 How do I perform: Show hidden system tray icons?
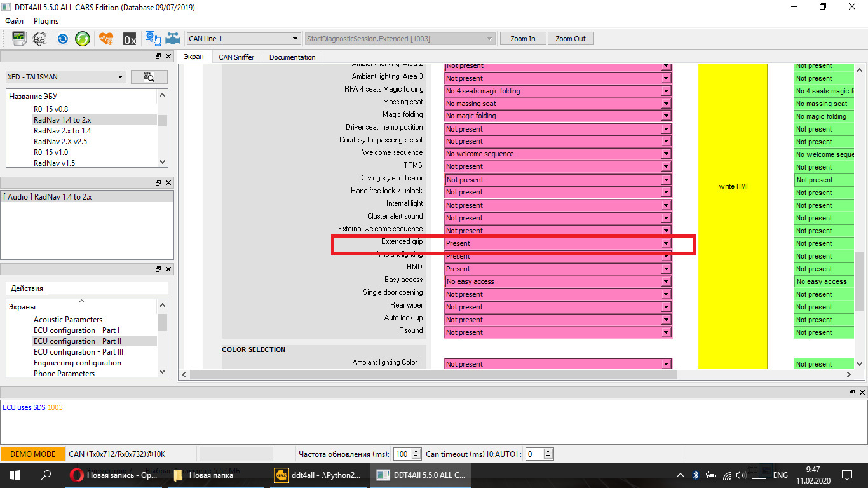pos(681,475)
